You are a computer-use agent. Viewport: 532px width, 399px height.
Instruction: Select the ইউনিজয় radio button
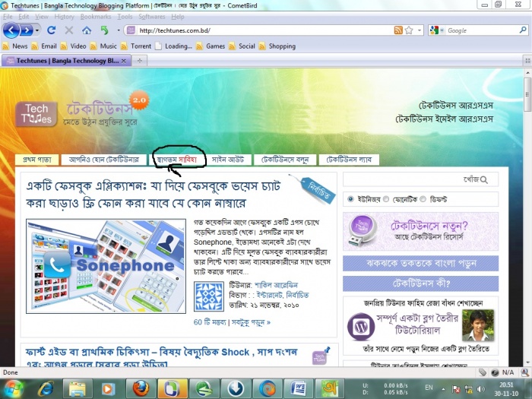pos(350,199)
